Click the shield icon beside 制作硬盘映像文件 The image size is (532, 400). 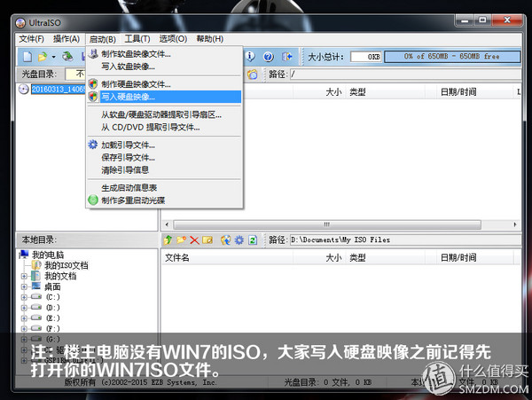(93, 83)
